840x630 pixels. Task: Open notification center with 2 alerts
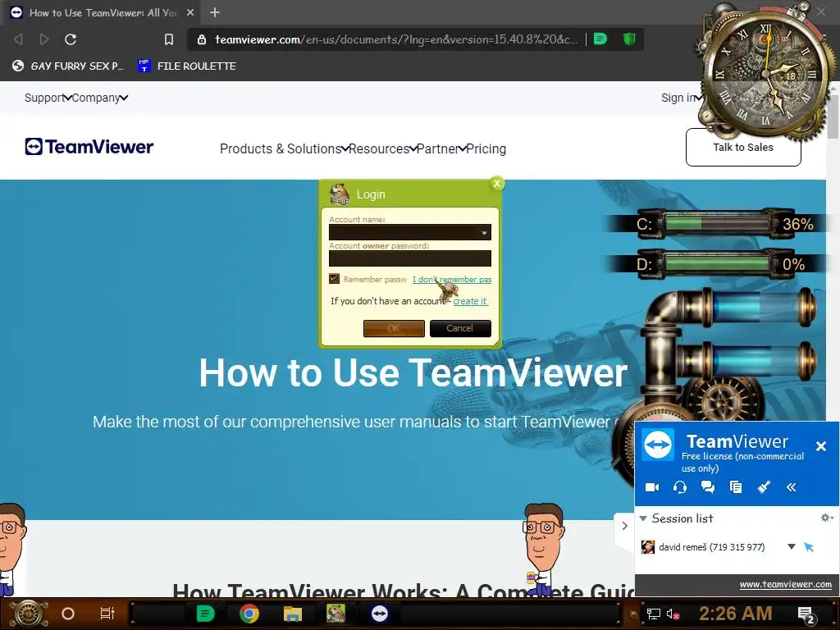point(806,614)
